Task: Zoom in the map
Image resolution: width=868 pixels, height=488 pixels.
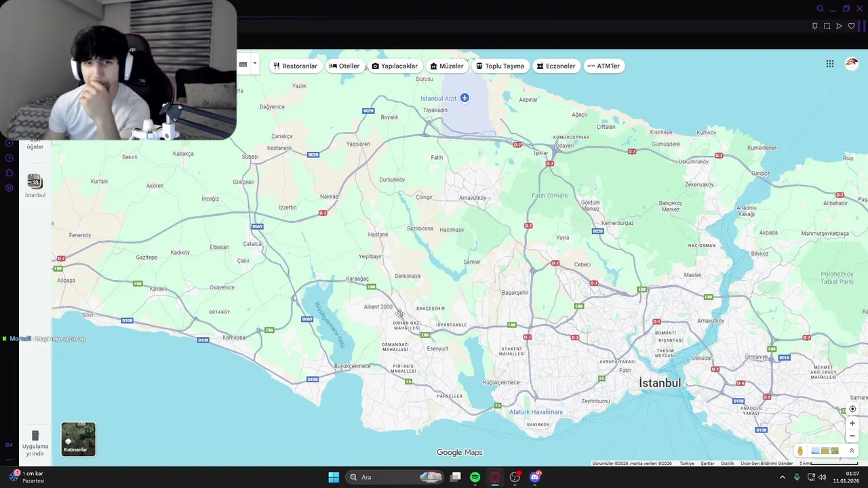Action: 852,423
